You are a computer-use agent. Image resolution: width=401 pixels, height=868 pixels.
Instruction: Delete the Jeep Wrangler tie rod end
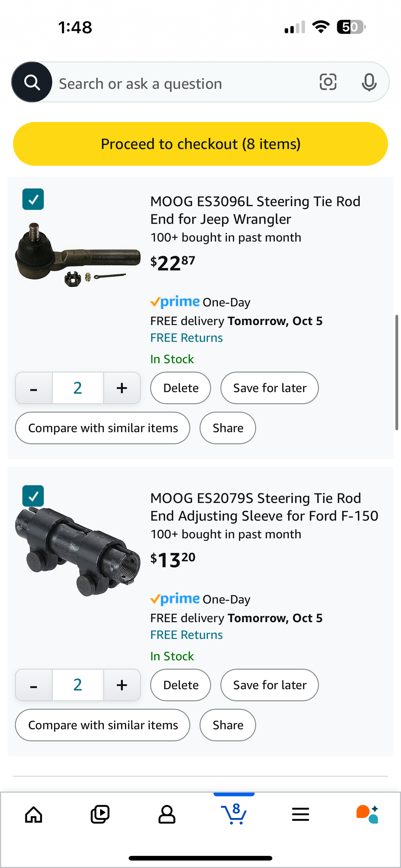[x=181, y=388]
